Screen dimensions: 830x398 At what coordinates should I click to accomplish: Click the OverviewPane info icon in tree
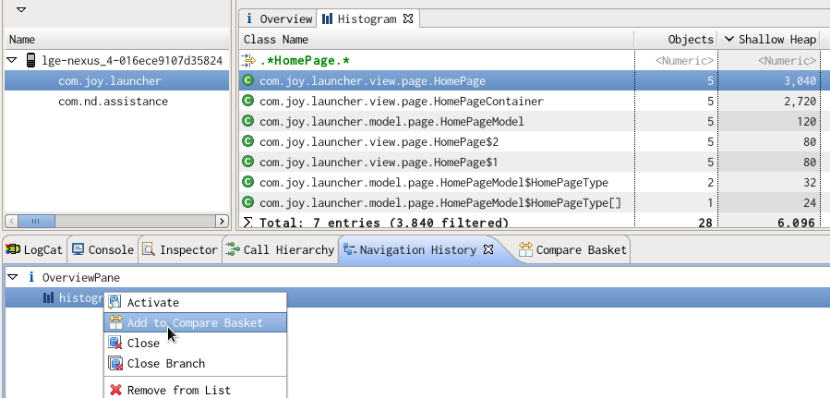click(x=31, y=277)
